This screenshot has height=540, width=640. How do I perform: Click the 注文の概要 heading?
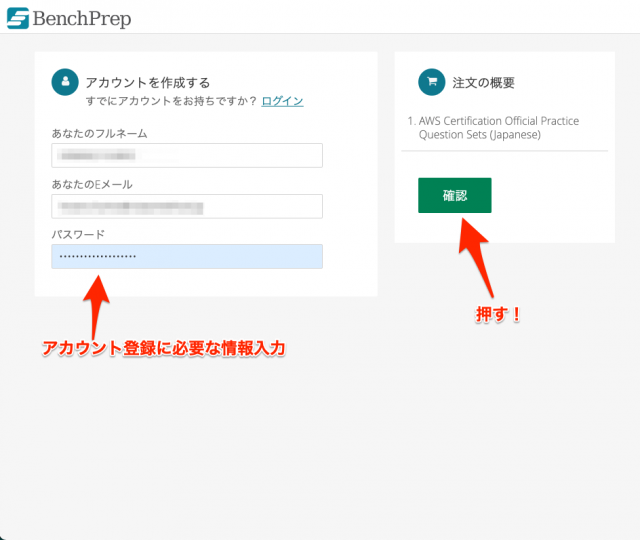pyautogui.click(x=483, y=83)
